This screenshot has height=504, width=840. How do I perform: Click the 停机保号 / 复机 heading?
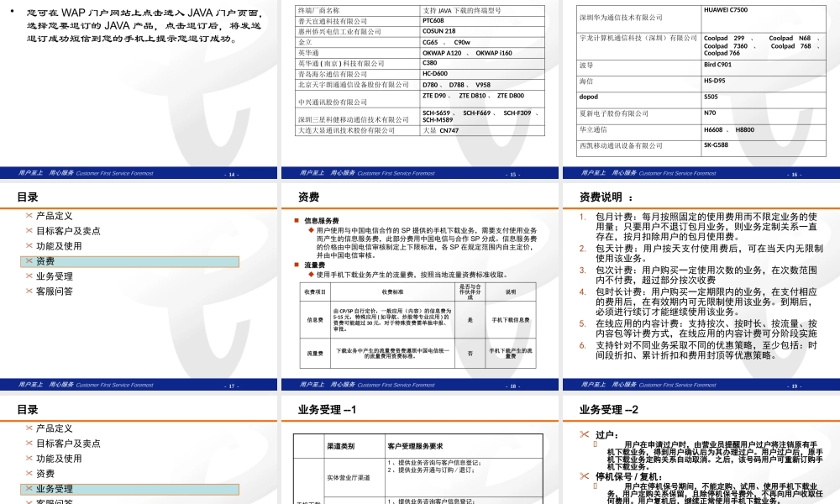pyautogui.click(x=629, y=476)
